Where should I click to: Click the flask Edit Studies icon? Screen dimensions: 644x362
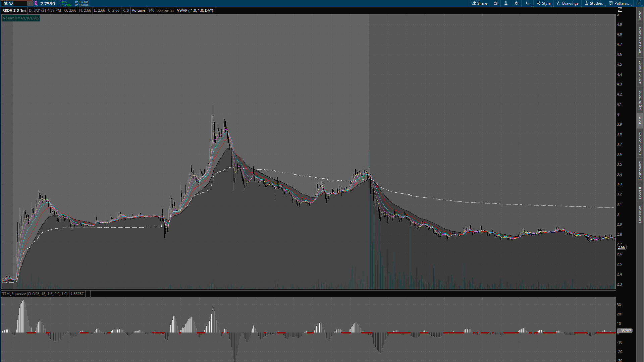pos(506,3)
